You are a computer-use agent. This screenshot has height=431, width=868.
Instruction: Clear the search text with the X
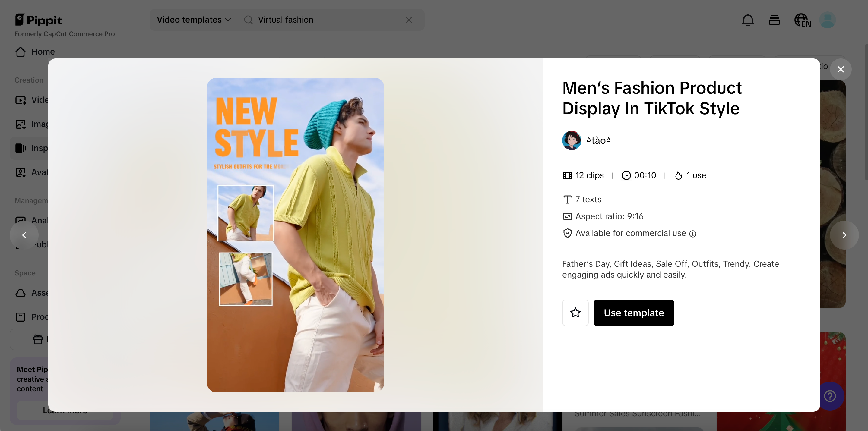409,20
